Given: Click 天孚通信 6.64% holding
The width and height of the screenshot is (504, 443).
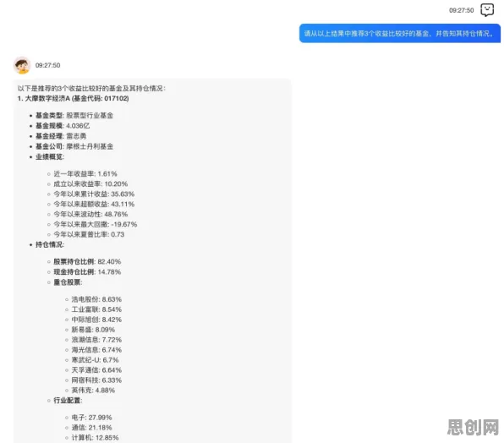Looking at the screenshot, I should click(x=96, y=370).
